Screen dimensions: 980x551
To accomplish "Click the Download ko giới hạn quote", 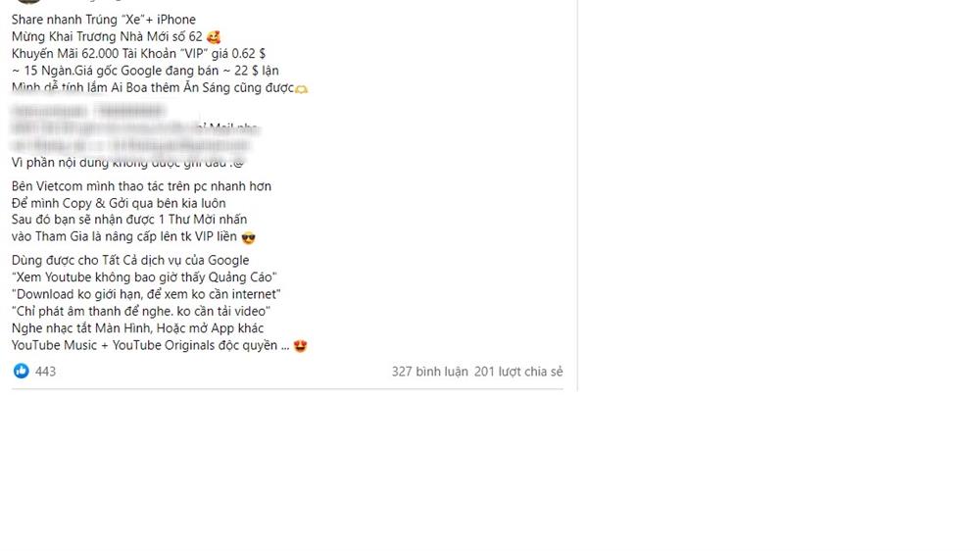I will 146,293.
